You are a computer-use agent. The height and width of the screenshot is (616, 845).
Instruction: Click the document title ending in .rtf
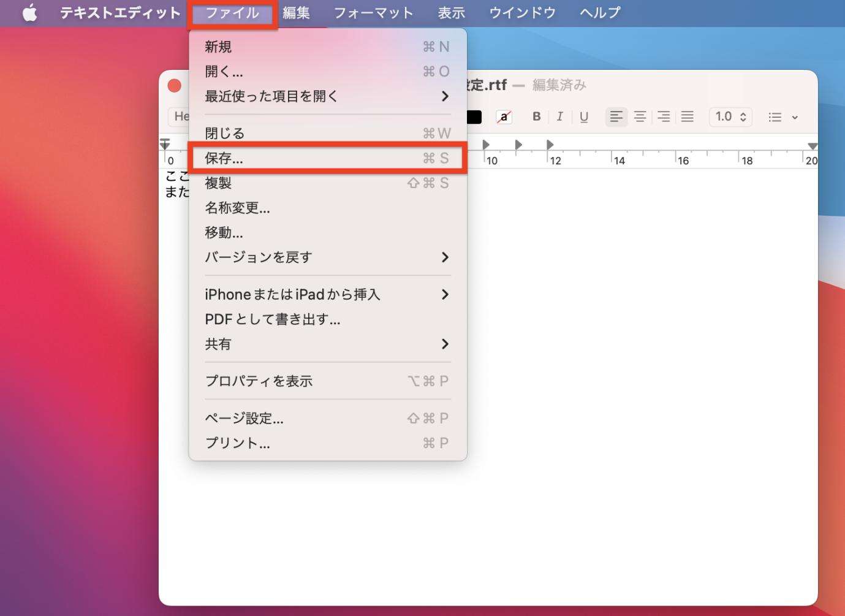(486, 85)
